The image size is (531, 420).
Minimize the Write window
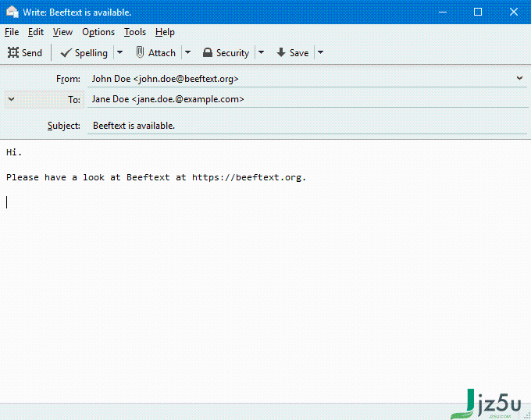tap(443, 12)
